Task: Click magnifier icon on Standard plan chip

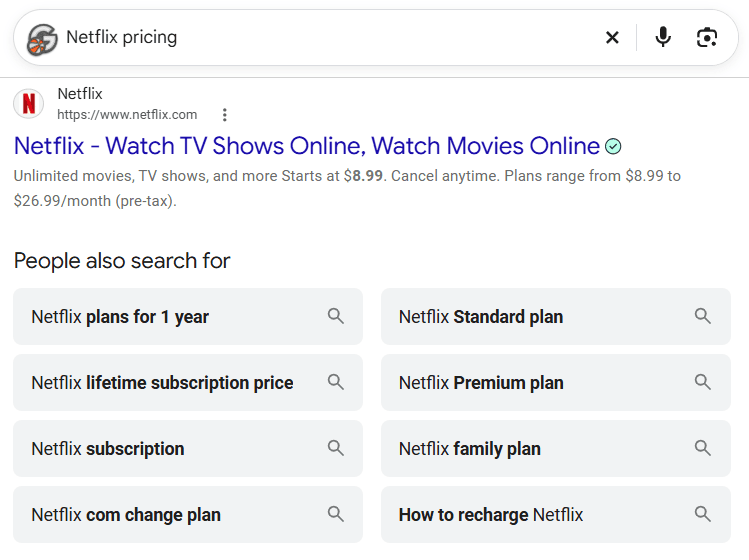Action: [x=703, y=316]
